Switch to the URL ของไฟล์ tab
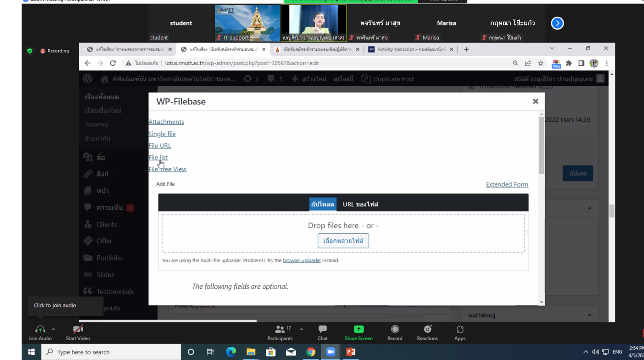Screen dimensions: 644x360 tap(360, 204)
